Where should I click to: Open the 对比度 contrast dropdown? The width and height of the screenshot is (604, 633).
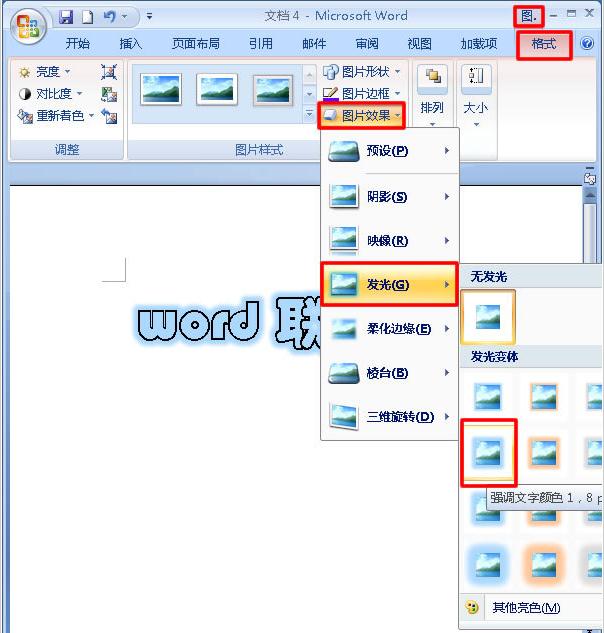tap(50, 94)
